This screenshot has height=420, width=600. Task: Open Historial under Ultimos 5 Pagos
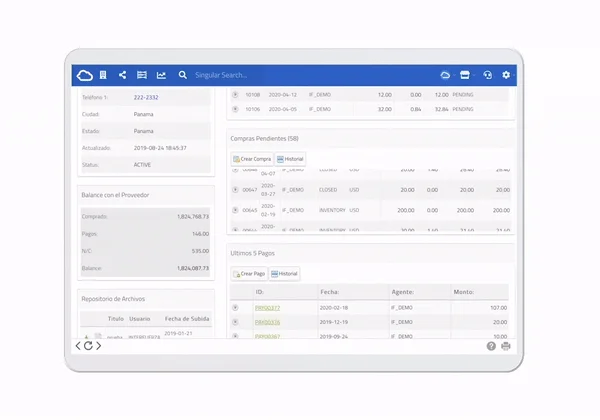coord(284,273)
